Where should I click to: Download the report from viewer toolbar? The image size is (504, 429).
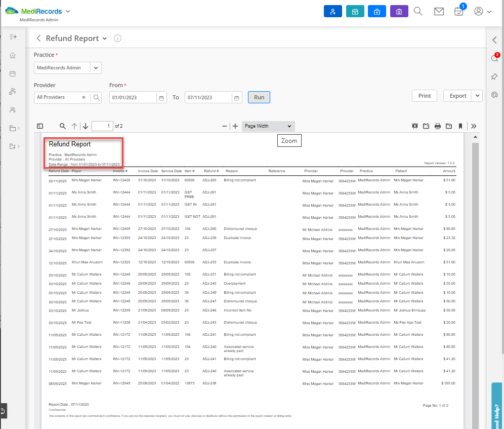point(449,126)
